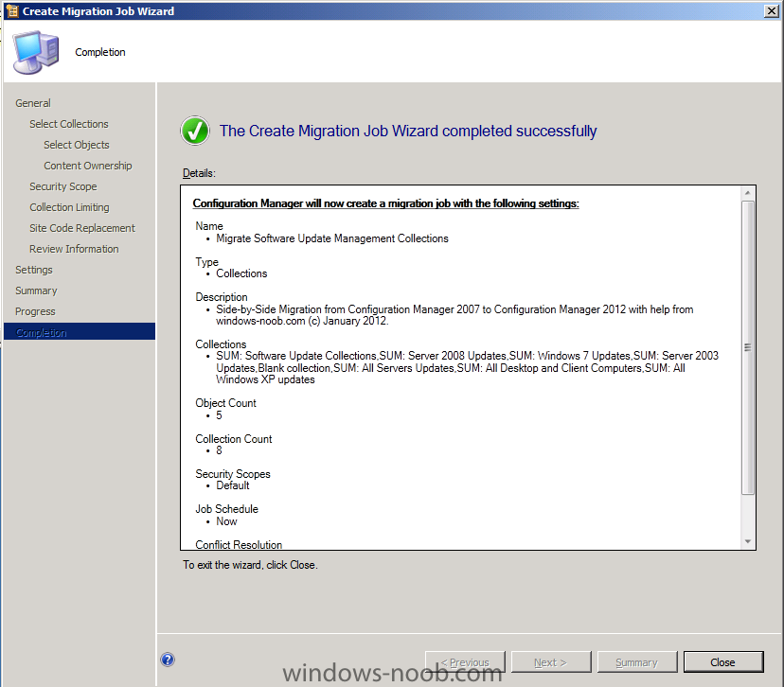Select the Review Information step
784x687 pixels.
coord(74,249)
